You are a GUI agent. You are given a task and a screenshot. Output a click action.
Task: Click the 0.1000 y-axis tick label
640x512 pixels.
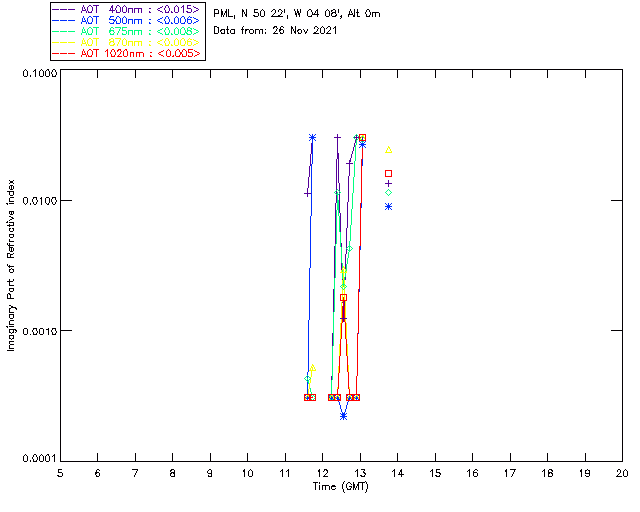[39, 73]
